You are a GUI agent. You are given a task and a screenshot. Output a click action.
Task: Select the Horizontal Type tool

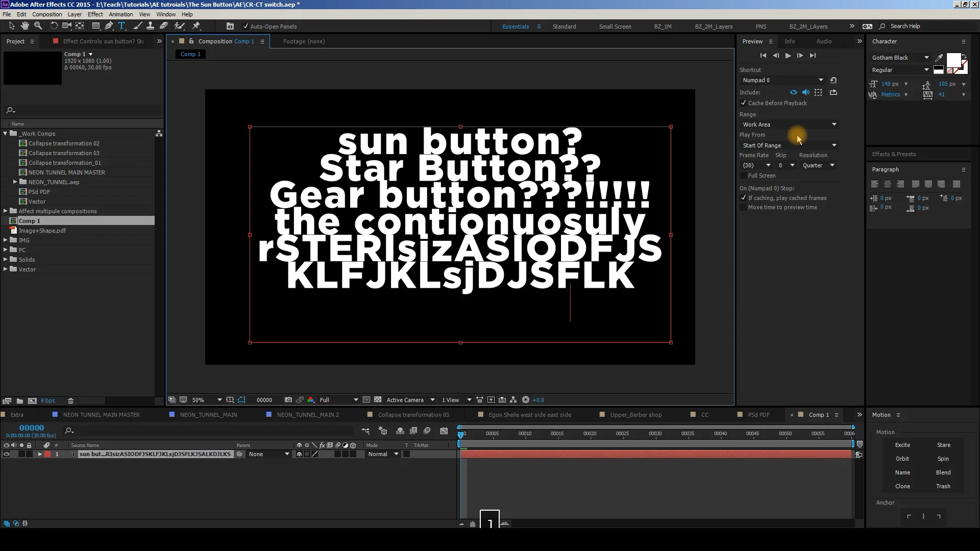point(121,26)
